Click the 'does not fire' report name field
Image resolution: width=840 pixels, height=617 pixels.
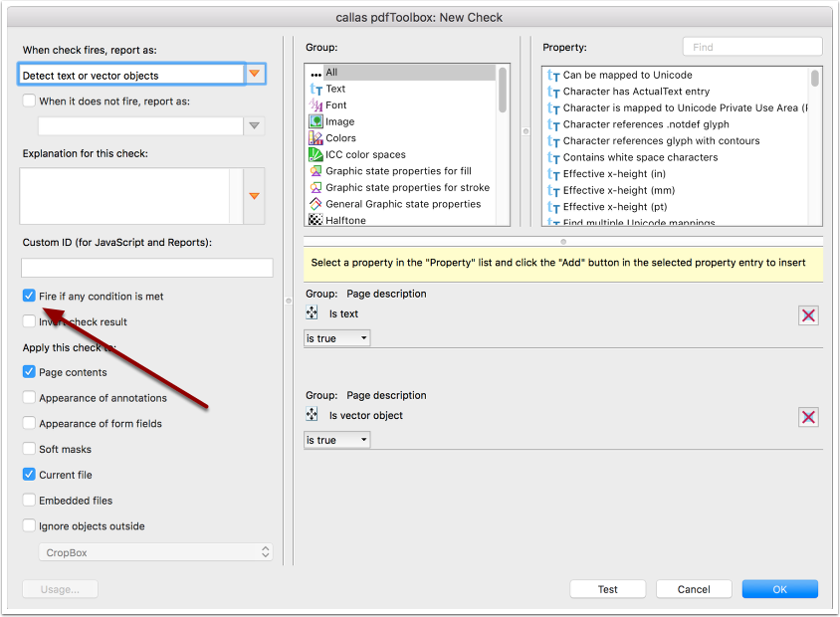click(x=141, y=125)
